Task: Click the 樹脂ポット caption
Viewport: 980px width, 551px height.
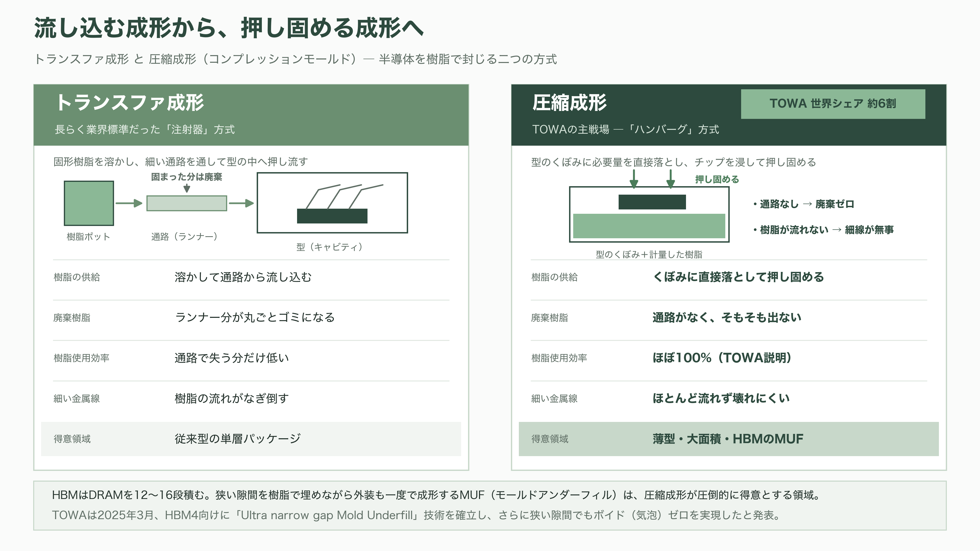Action: [88, 236]
